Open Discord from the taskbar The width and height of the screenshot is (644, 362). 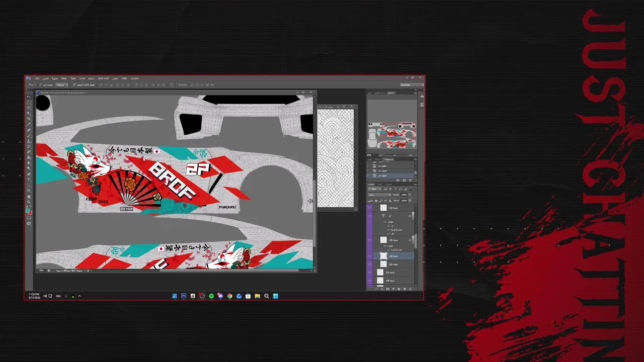[220, 296]
